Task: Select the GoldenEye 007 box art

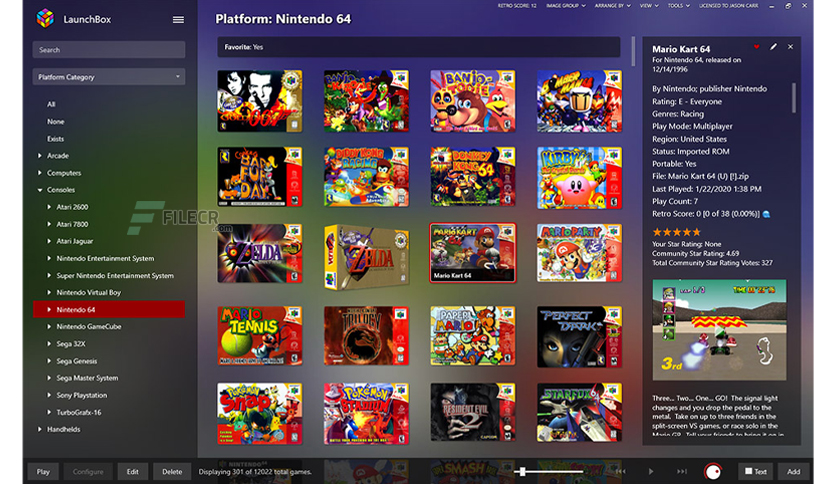Action: coord(260,101)
